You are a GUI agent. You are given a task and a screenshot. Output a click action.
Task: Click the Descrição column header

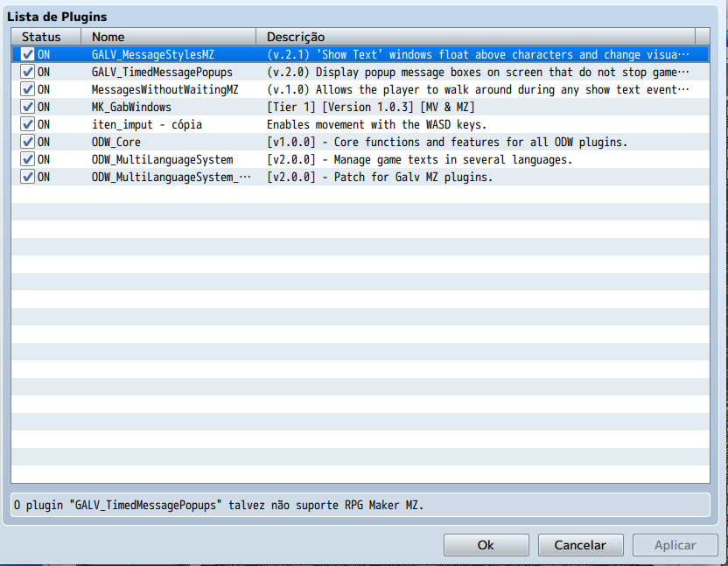click(476, 37)
